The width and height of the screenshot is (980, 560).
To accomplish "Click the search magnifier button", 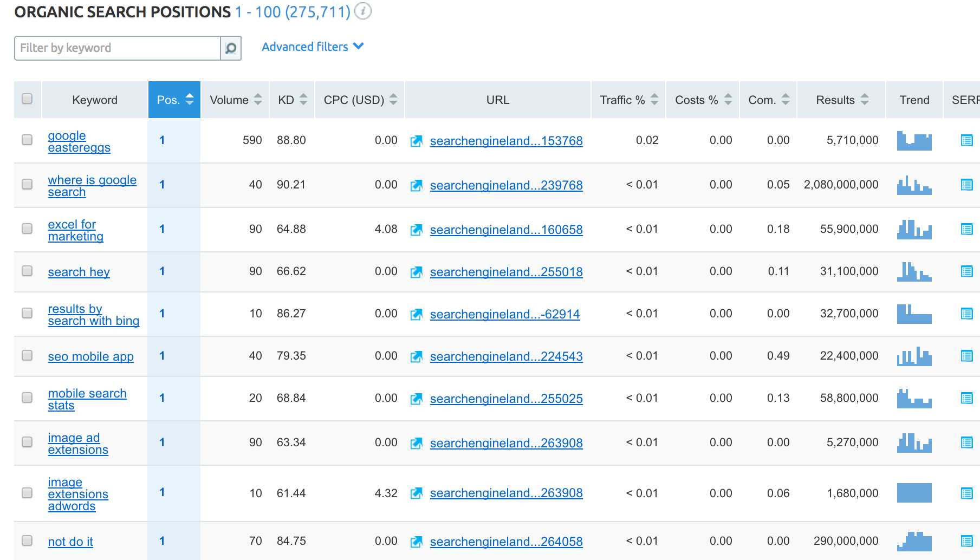I will [x=231, y=48].
